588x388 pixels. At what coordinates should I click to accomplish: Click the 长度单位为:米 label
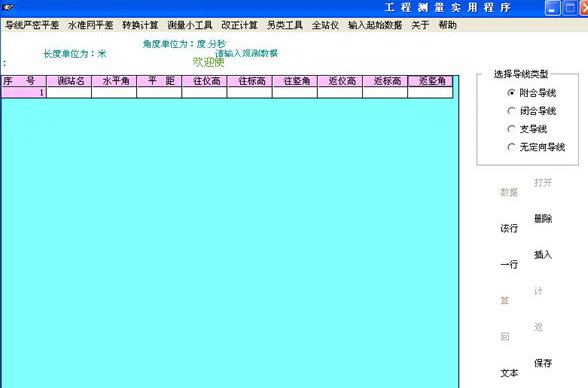75,54
